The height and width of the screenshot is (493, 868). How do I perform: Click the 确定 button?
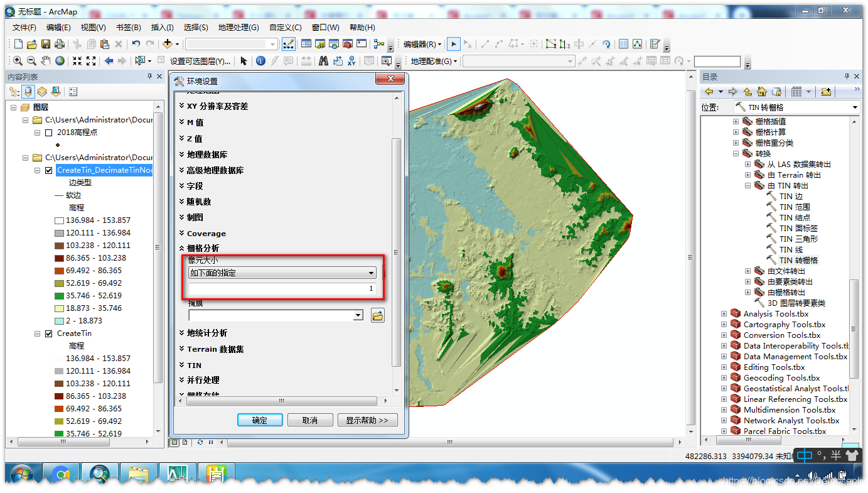click(260, 420)
